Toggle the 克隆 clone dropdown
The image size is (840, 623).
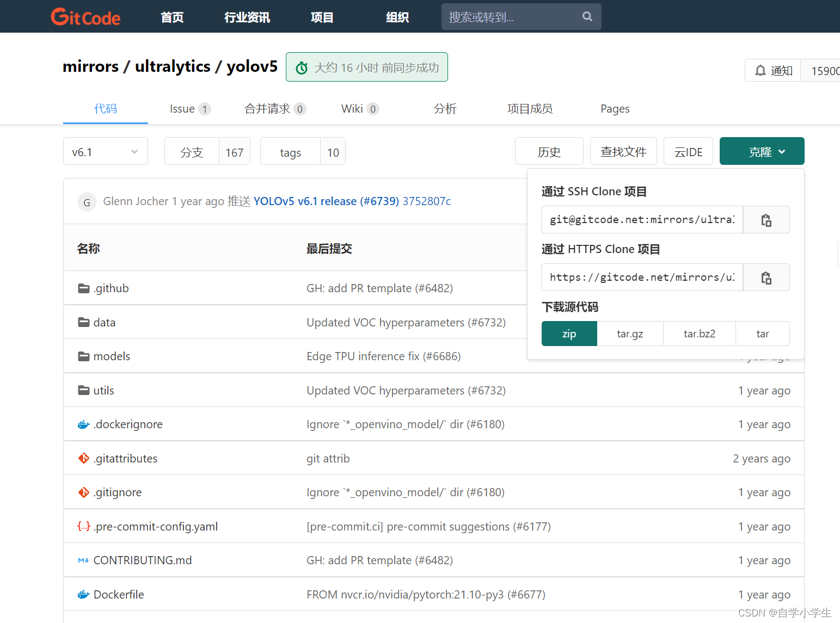(x=762, y=151)
